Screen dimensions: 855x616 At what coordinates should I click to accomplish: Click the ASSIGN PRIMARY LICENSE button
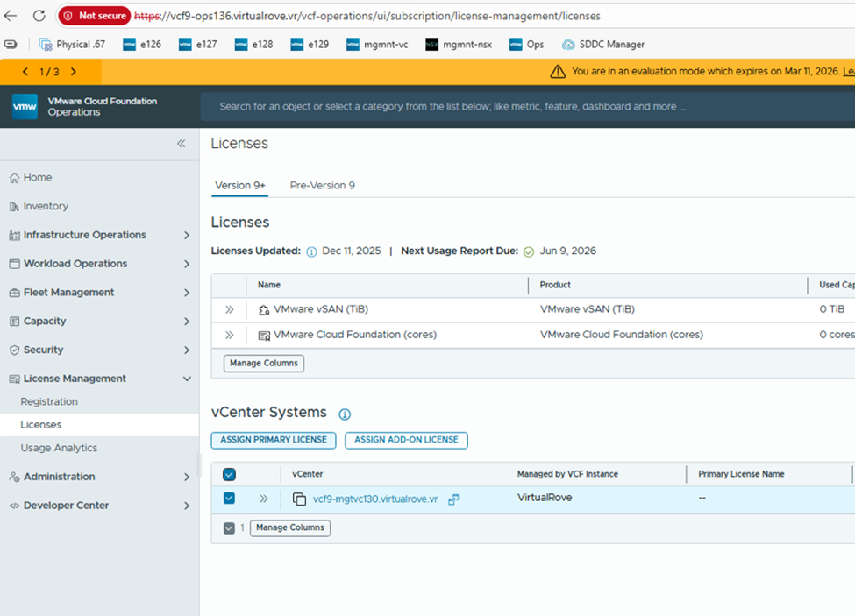coord(273,440)
